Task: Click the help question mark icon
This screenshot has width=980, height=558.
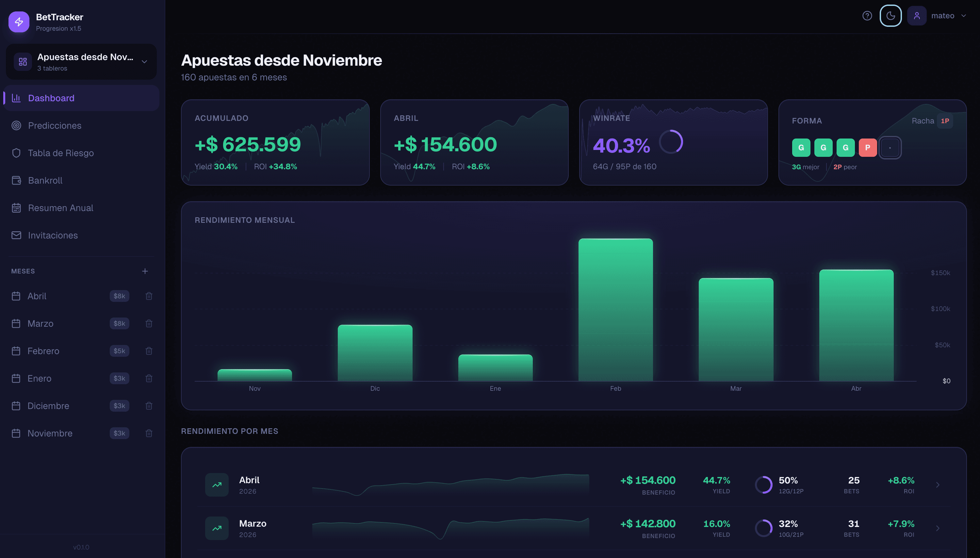Action: click(867, 15)
